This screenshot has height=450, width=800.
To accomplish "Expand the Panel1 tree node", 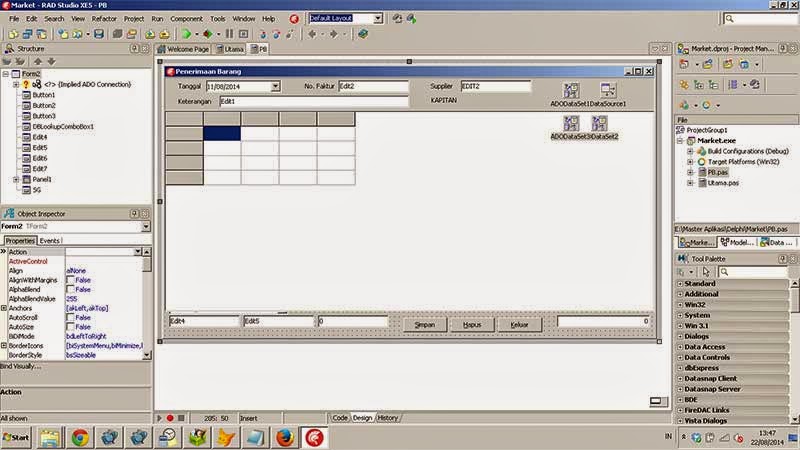I will (x=16, y=179).
